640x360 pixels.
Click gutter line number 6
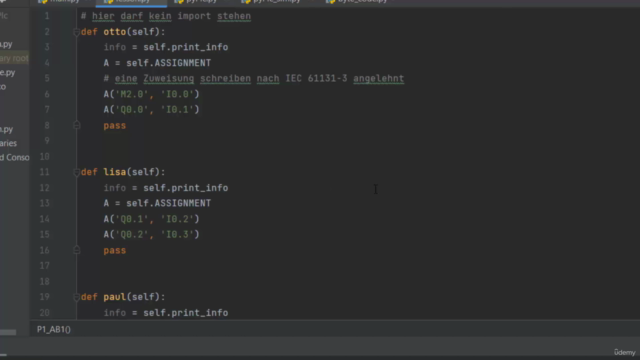47,94
